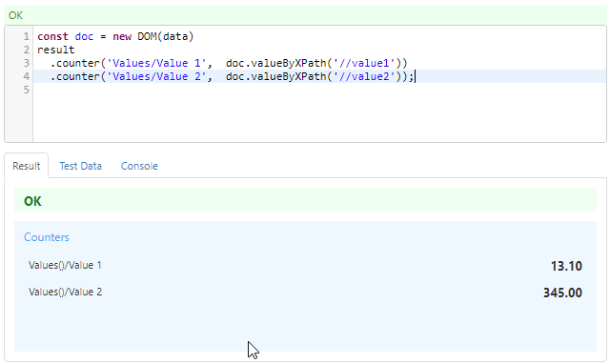Select the Values()/Value 2 counter row
Viewport: 610px width, 364px height.
point(305,293)
